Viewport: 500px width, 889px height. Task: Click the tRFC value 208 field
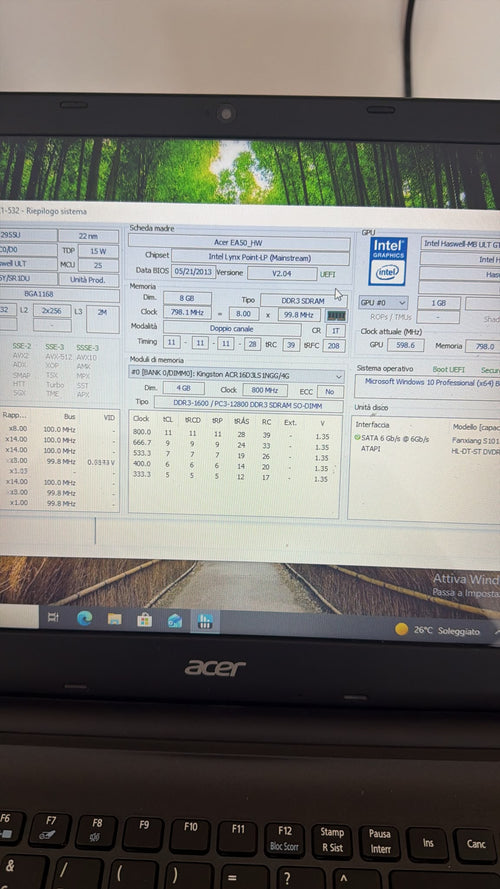pyautogui.click(x=333, y=345)
